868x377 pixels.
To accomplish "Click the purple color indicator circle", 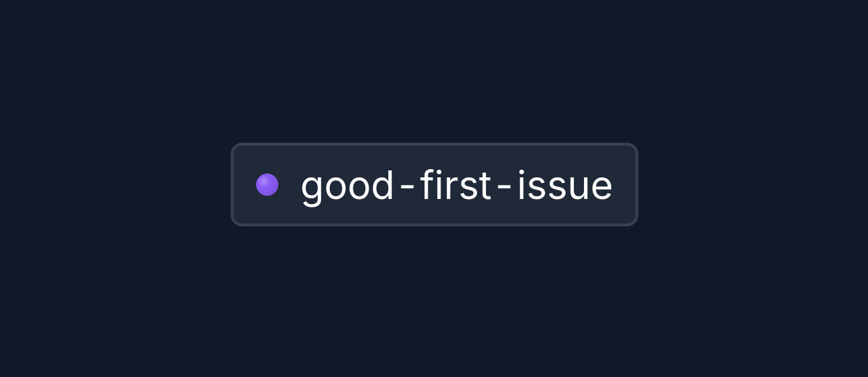I will (267, 185).
